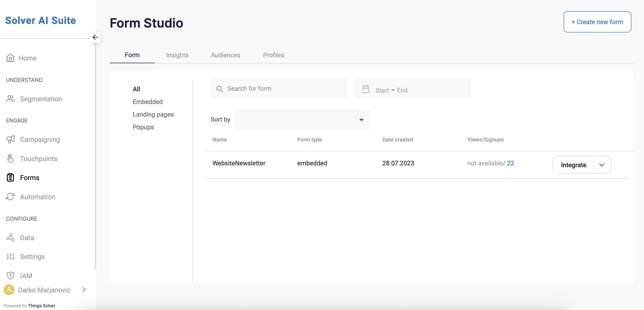
Task: Click the Search for form input field
Action: [278, 88]
